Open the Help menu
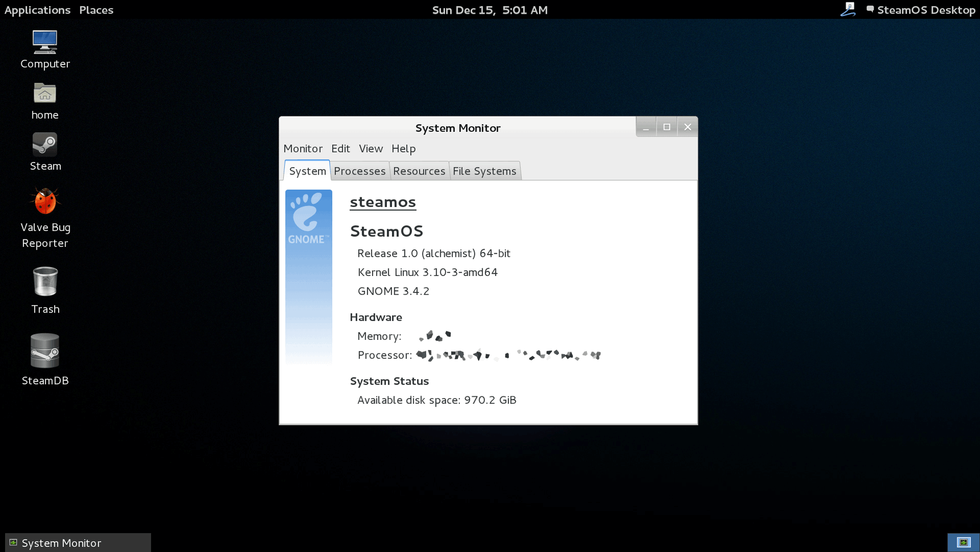980x552 pixels. tap(403, 148)
